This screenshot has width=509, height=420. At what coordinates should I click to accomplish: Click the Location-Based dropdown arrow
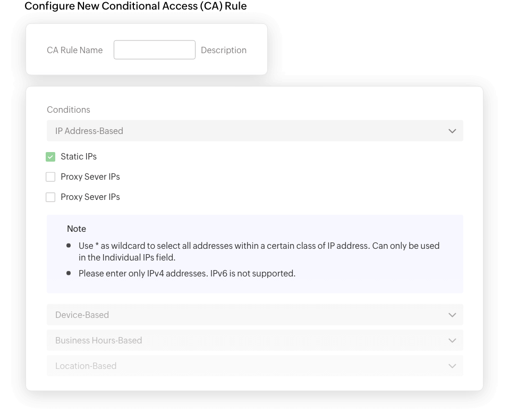[x=452, y=366]
